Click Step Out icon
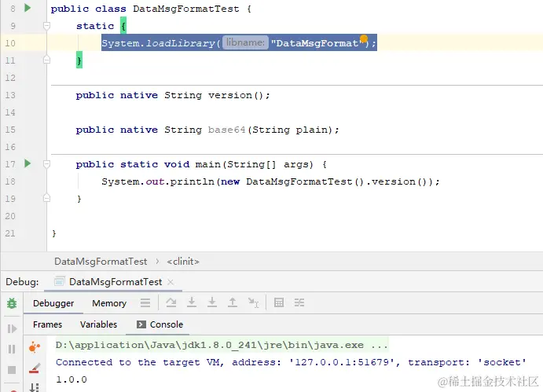 233,303
